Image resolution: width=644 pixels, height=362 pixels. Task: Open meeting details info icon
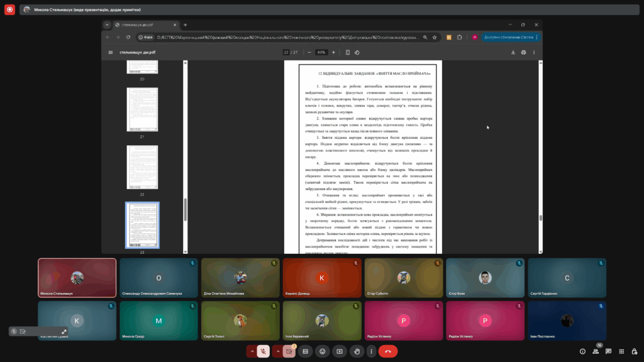(582, 351)
